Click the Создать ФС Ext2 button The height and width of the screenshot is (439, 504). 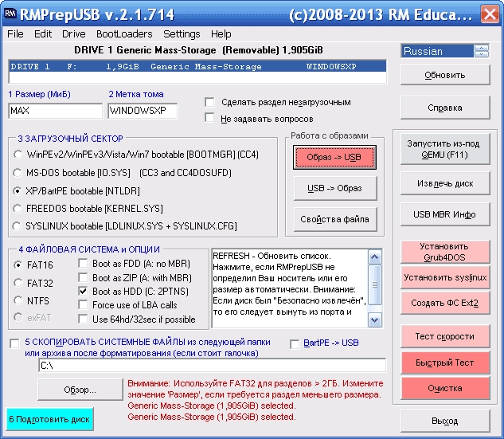(445, 303)
